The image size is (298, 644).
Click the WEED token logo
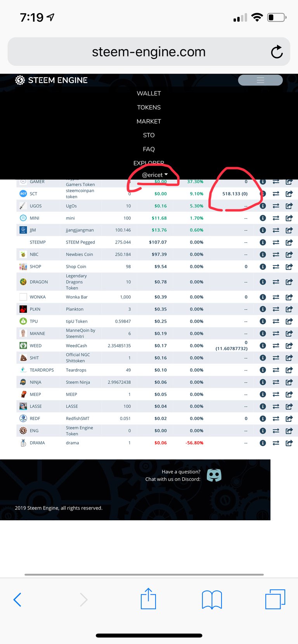23,345
